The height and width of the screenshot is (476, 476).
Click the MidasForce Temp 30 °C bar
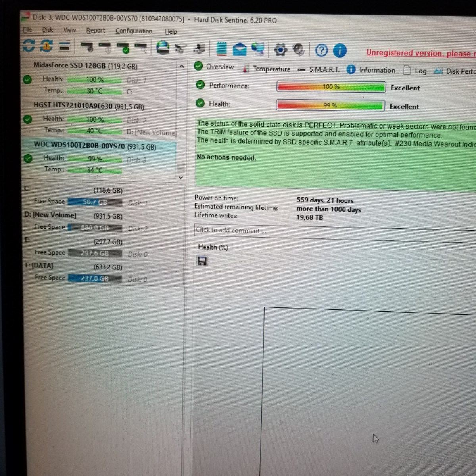94,91
